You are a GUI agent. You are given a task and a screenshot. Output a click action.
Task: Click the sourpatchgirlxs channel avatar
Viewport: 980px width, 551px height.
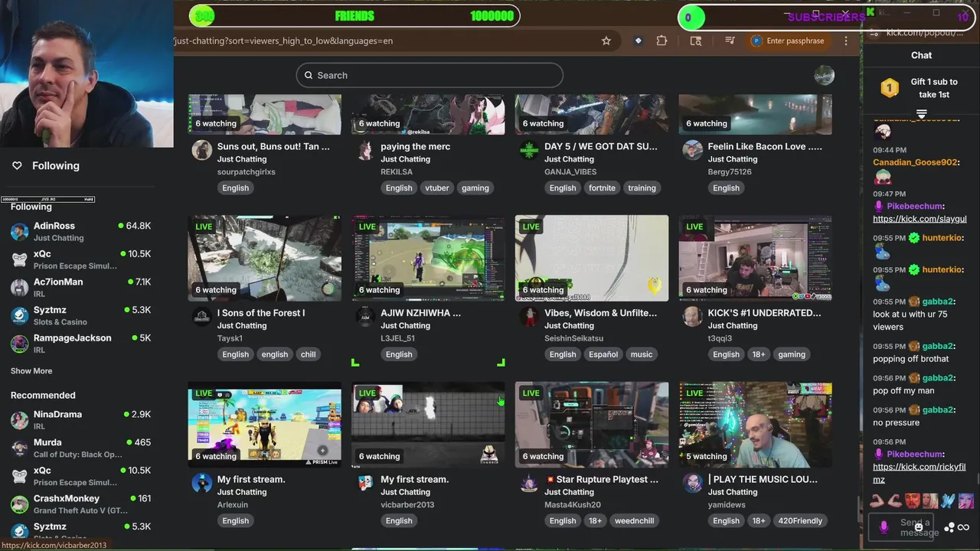(202, 150)
